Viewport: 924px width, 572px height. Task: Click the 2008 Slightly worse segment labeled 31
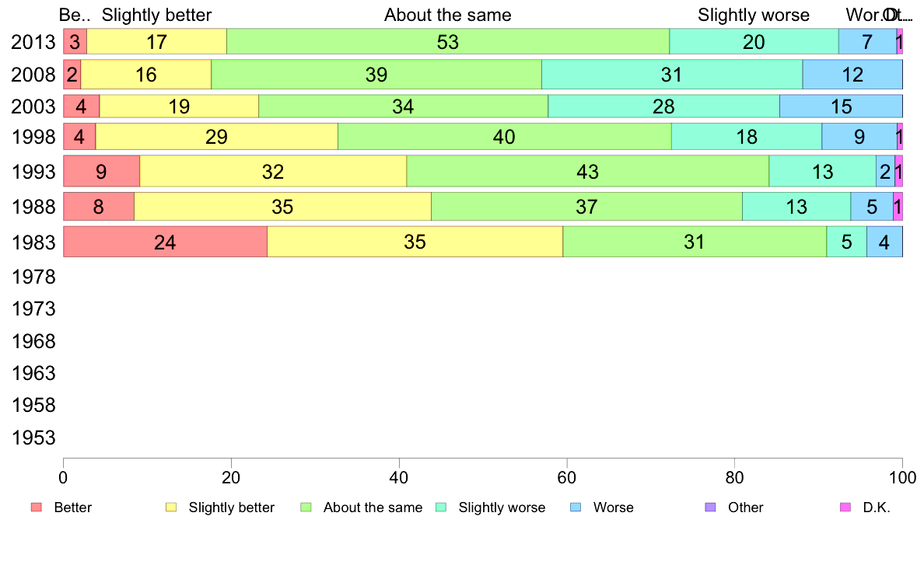[671, 75]
